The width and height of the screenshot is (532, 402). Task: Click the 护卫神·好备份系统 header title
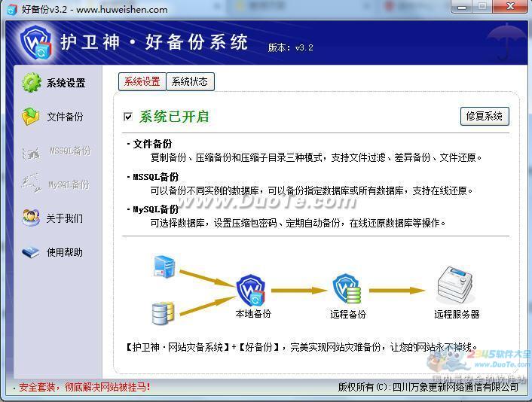click(154, 42)
